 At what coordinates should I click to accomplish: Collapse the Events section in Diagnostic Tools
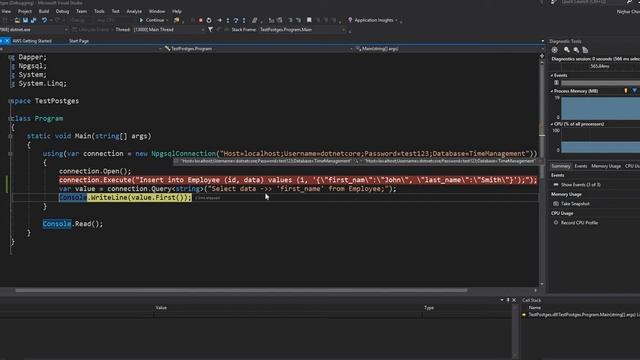coord(552,76)
